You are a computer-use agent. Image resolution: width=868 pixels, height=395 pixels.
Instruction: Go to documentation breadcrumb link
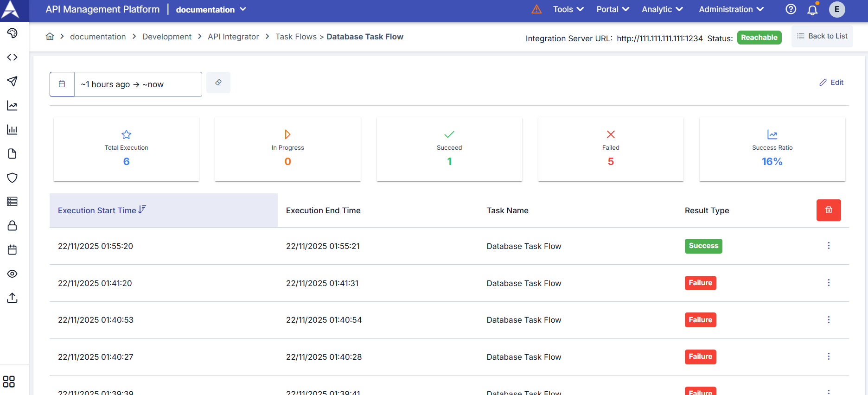(98, 37)
